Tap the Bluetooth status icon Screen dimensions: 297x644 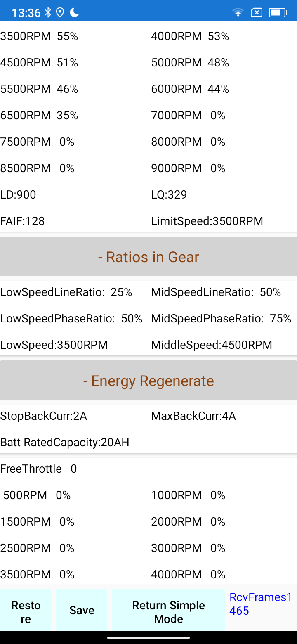(48, 13)
